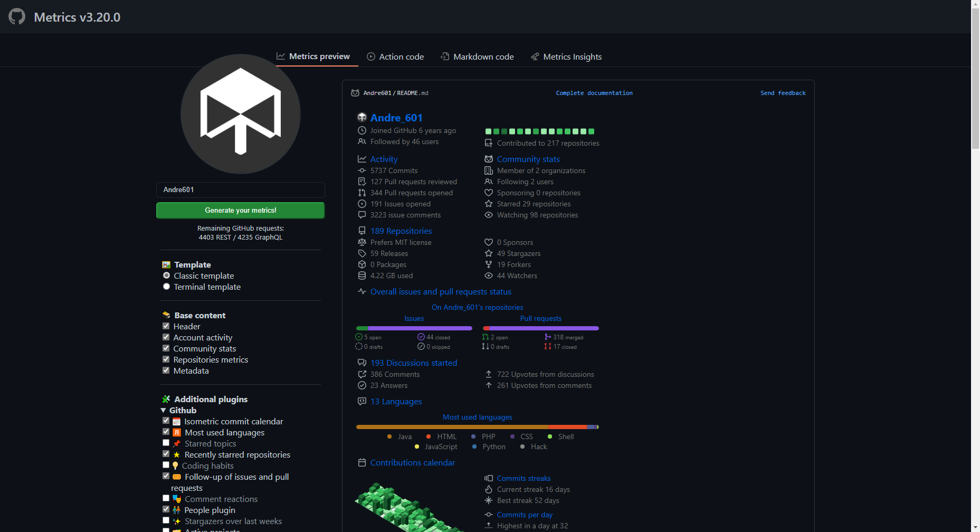Click the GitHub logo in header
This screenshot has height=532, width=980.
(17, 16)
